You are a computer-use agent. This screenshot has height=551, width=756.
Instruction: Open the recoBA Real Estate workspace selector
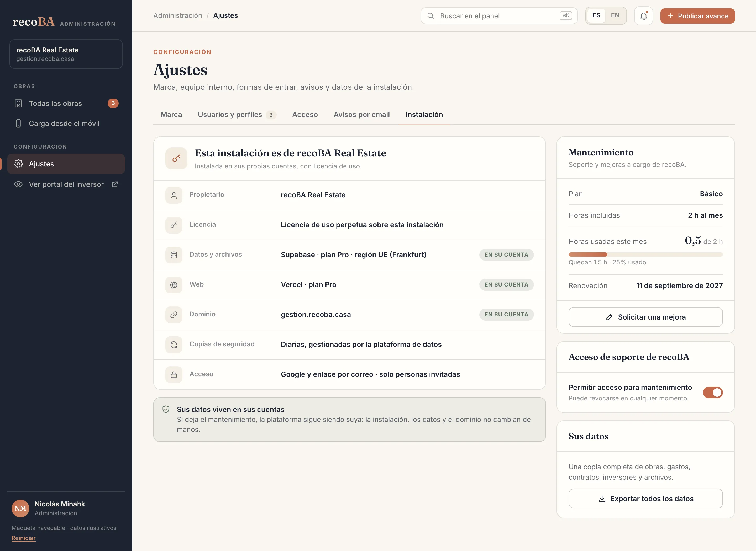(x=66, y=54)
